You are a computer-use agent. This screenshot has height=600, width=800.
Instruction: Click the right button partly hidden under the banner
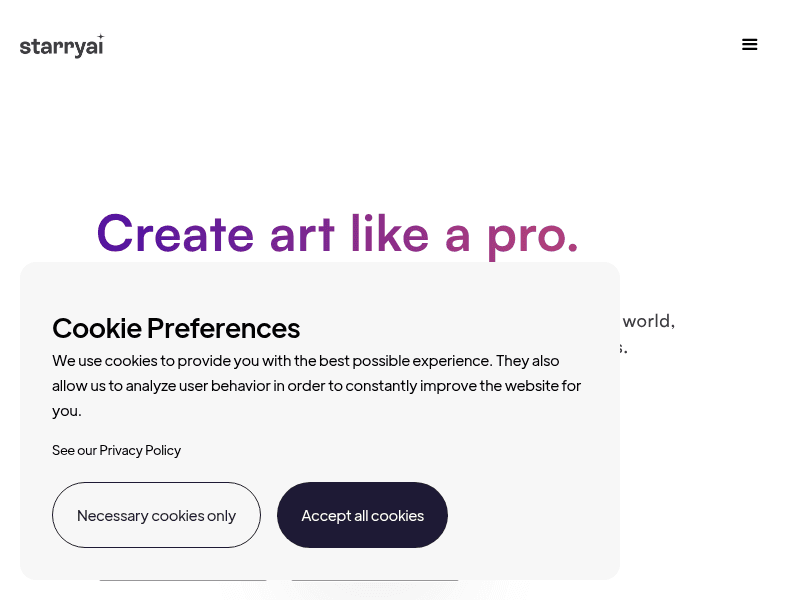click(374, 580)
